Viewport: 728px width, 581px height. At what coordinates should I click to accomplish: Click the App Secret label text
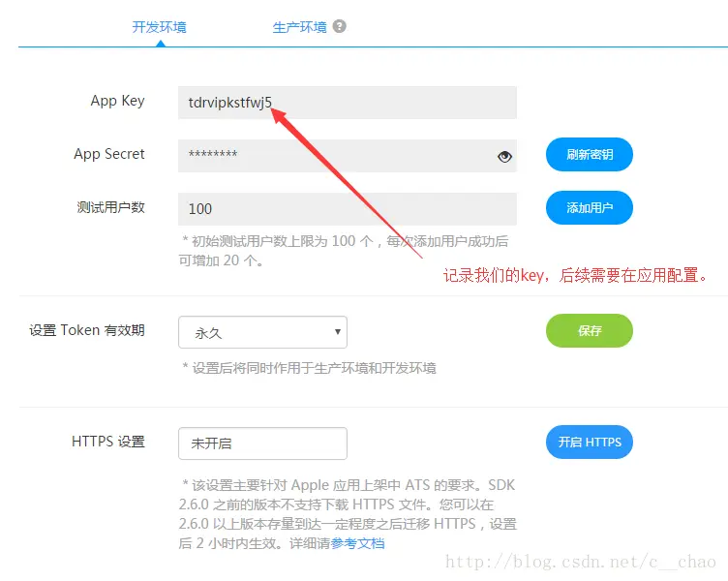[109, 154]
